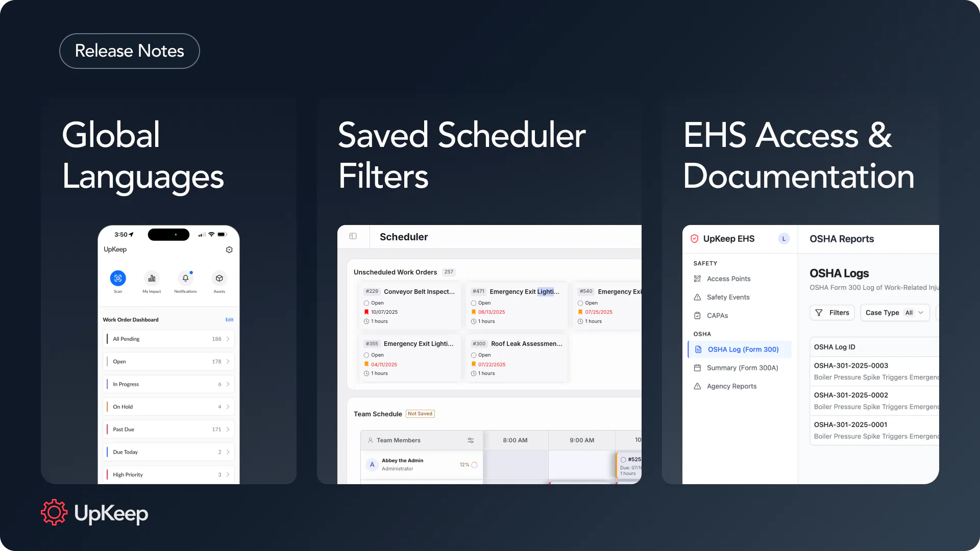The height and width of the screenshot is (551, 980).
Task: Select work order #229 Conveyor Belt Inspect
Action: pos(409,306)
